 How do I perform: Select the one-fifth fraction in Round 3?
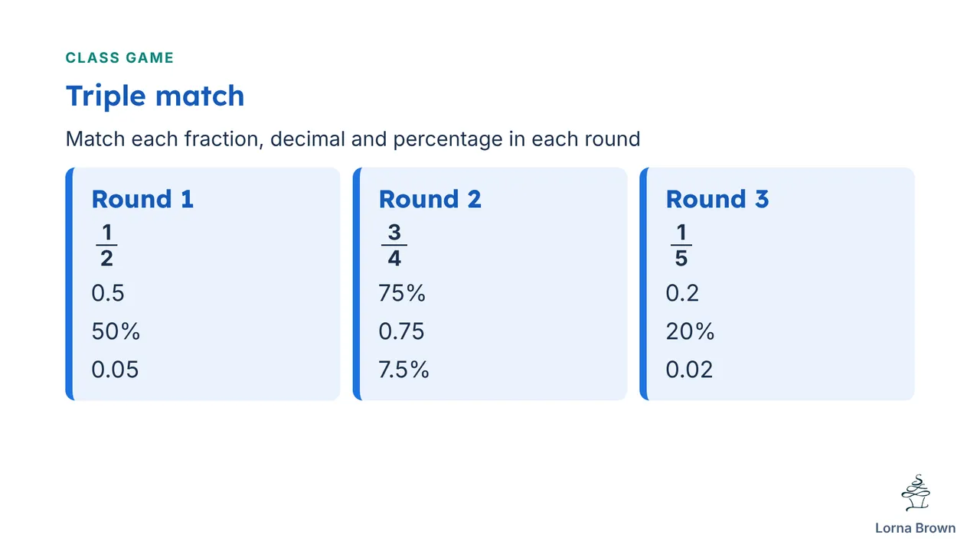click(x=681, y=246)
